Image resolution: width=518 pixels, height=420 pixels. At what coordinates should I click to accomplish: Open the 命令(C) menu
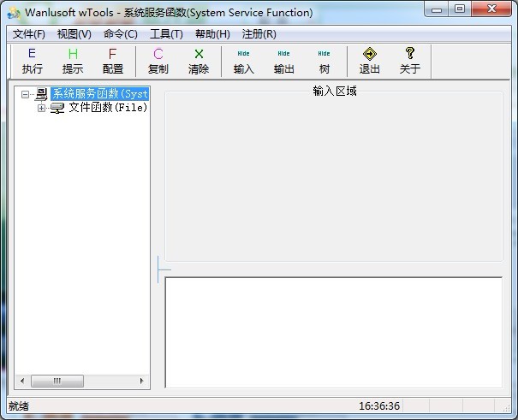120,34
